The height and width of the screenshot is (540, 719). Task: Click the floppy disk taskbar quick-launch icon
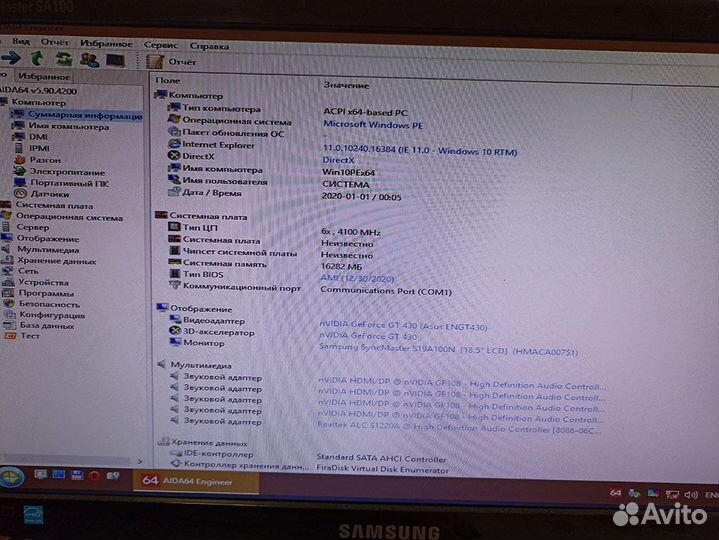click(x=77, y=475)
